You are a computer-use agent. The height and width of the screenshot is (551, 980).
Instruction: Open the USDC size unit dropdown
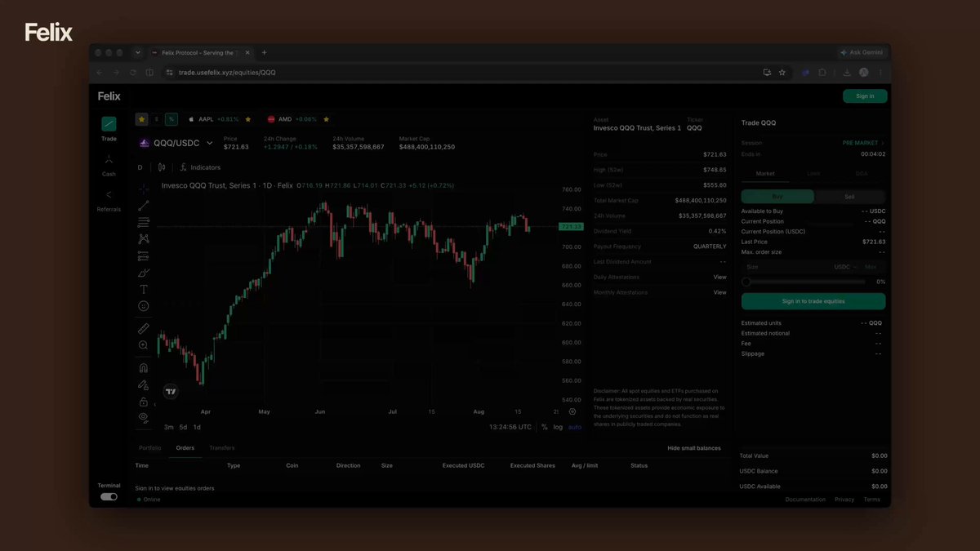844,267
